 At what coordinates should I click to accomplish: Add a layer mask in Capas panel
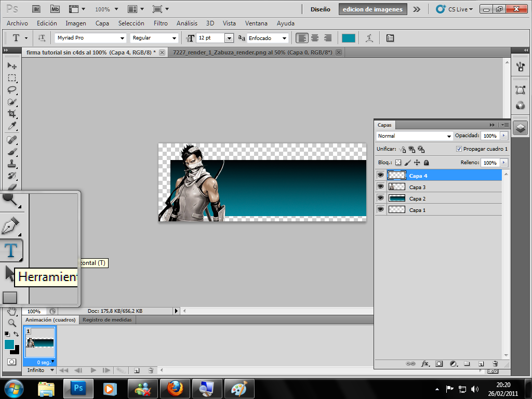[439, 364]
